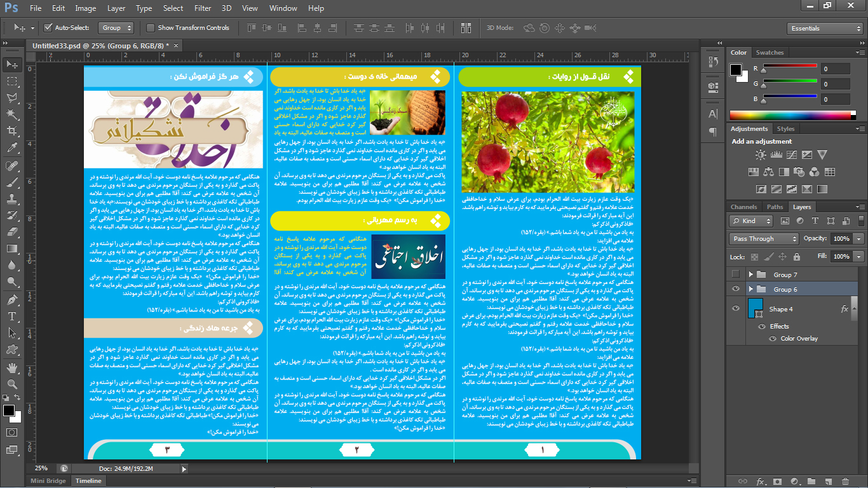Switch to the Swatches tab
Screen dimensions: 868x488
tap(770, 53)
